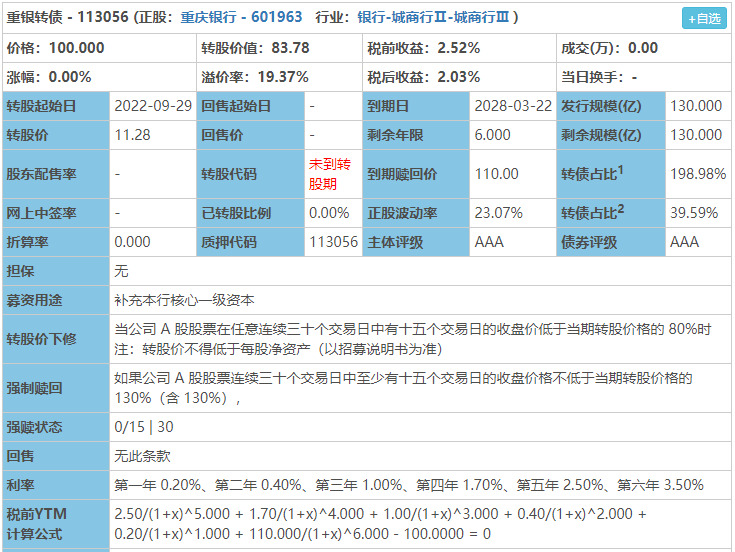Click the 债券评级 header cell
Viewport: 735px width, 552px height.
click(x=611, y=242)
